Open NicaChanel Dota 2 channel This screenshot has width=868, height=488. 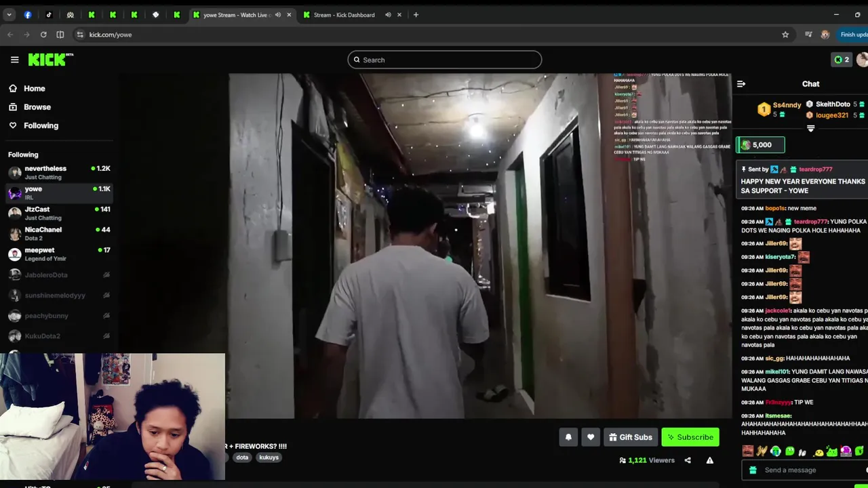pos(59,233)
